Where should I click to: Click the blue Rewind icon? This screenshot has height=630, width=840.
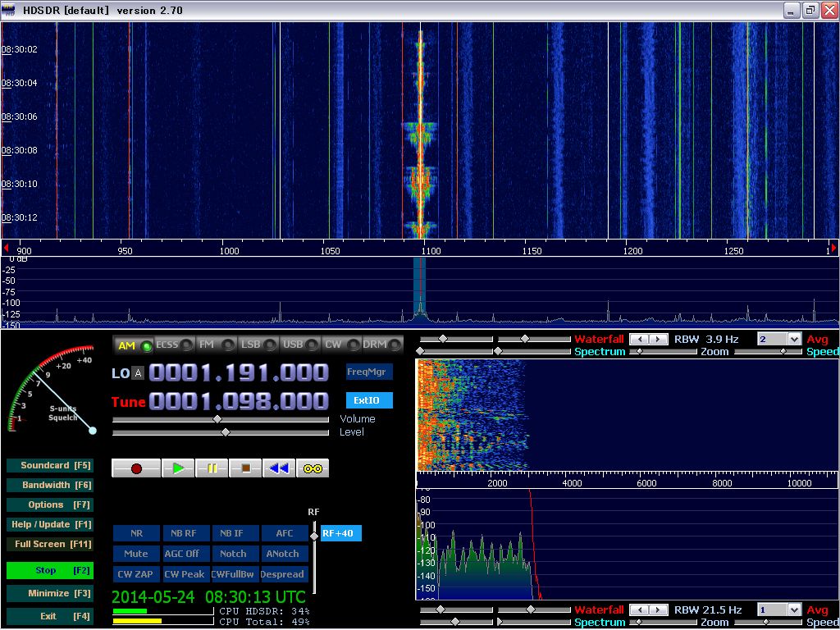[x=279, y=469]
